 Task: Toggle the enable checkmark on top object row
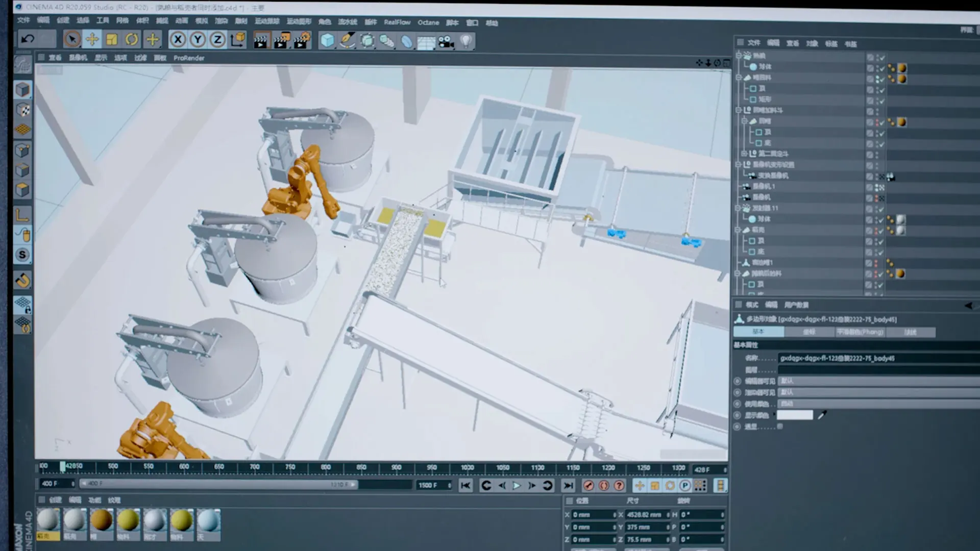pos(882,57)
